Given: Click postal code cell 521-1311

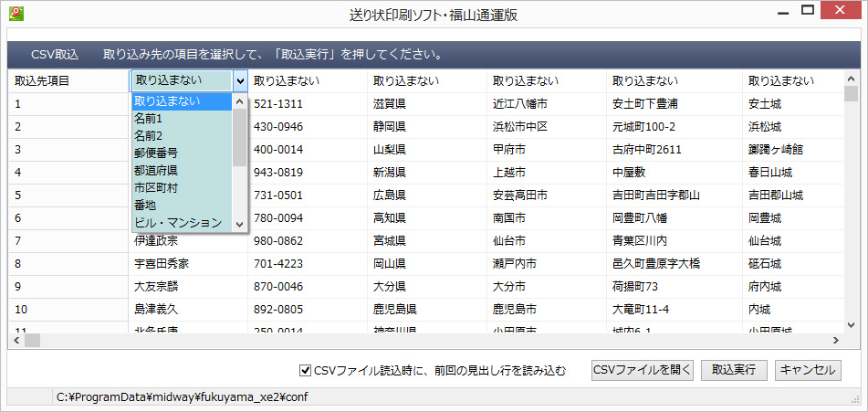Looking at the screenshot, I should [x=308, y=103].
